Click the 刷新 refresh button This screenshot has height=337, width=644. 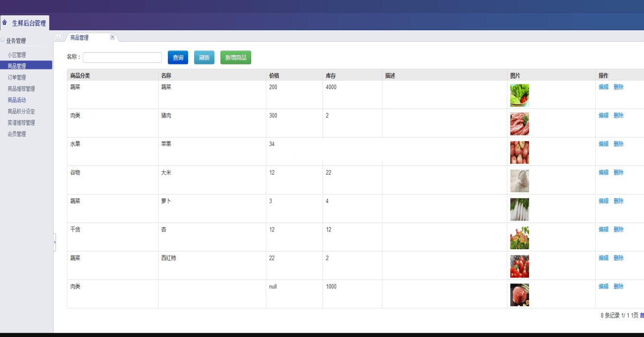click(x=204, y=57)
